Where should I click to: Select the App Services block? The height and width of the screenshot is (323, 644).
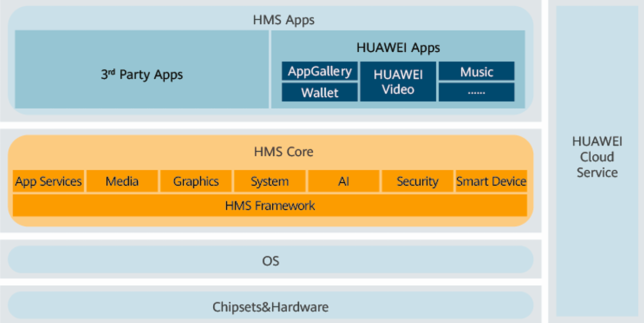coord(48,181)
